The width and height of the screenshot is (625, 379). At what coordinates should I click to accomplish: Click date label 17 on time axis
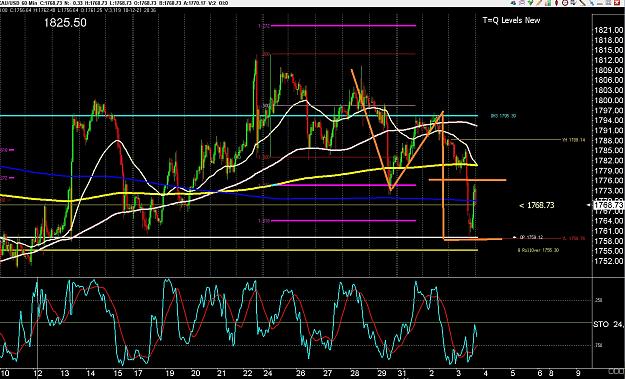pyautogui.click(x=138, y=373)
